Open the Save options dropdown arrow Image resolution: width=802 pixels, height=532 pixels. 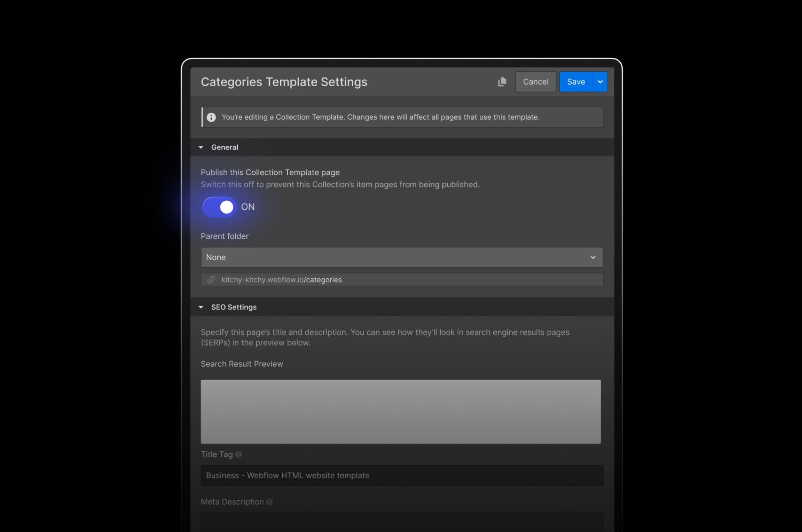[600, 82]
